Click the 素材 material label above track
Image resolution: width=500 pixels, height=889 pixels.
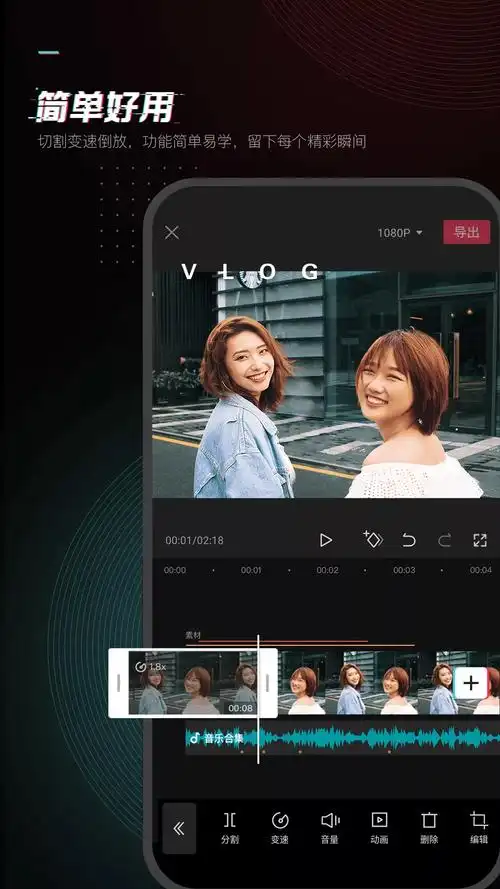point(193,636)
